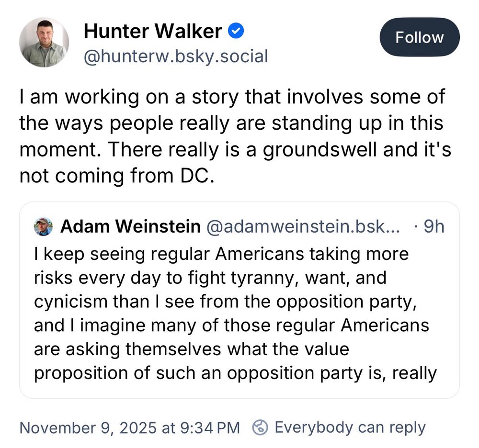Click the blue verified checkmark badge
Viewport: 479px width, 448px height.
pos(237,32)
